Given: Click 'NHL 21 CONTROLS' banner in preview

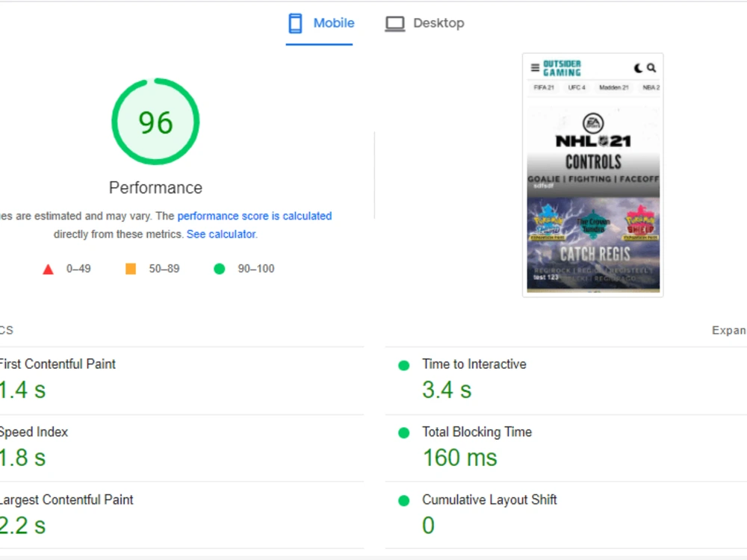Looking at the screenshot, I should point(593,152).
